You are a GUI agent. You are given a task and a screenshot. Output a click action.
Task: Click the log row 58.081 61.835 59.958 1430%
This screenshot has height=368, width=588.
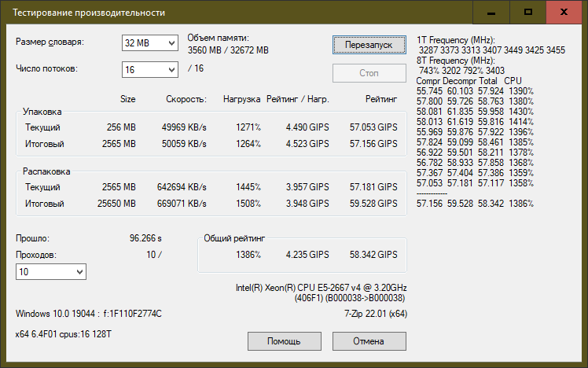[475, 112]
